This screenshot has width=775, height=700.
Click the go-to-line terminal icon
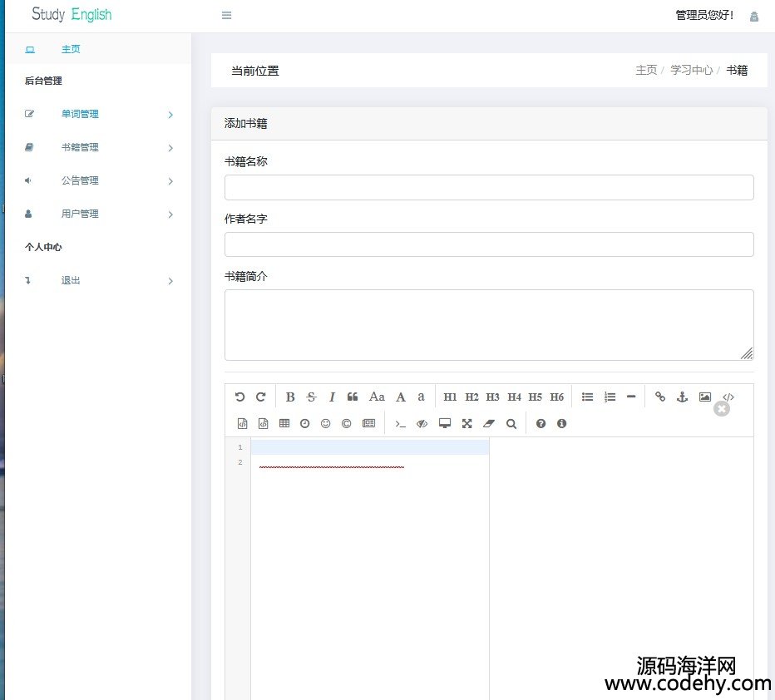[x=400, y=424]
